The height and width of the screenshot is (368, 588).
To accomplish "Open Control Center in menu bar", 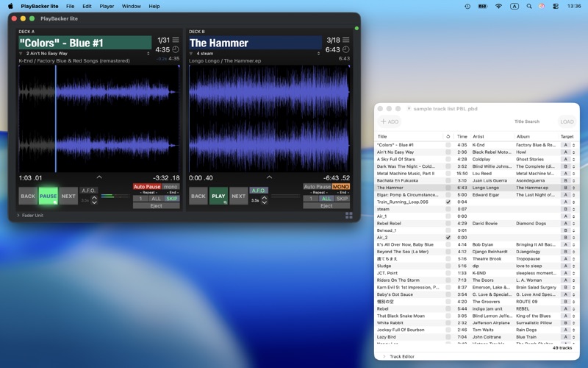I will tap(556, 7).
